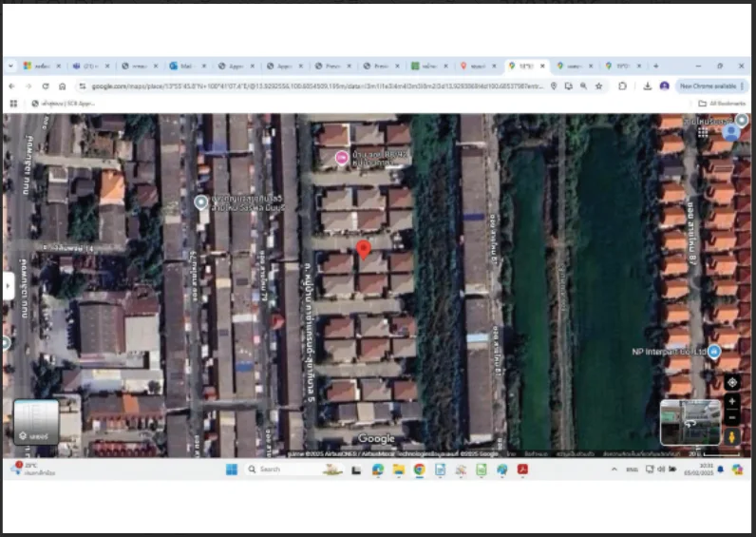Click the show your location crosshair icon
Image resolution: width=756 pixels, height=537 pixels.
(x=732, y=383)
